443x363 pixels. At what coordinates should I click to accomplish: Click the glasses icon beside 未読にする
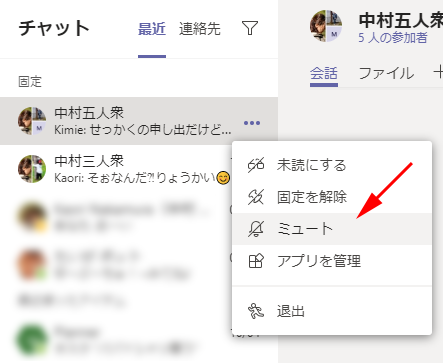(x=256, y=165)
